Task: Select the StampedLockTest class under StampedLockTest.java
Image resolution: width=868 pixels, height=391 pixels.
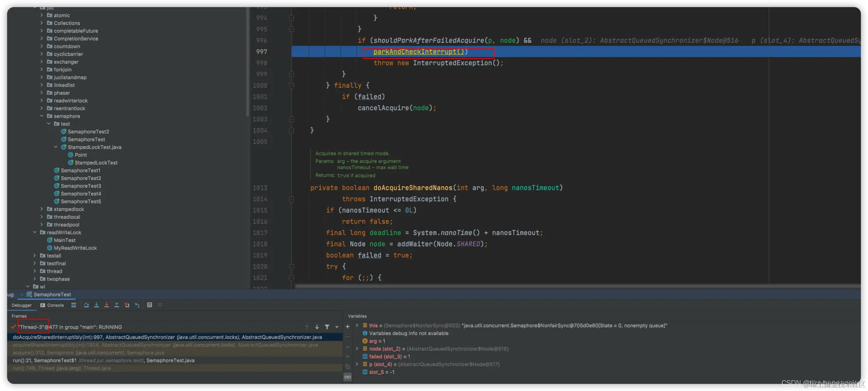Action: [x=96, y=163]
